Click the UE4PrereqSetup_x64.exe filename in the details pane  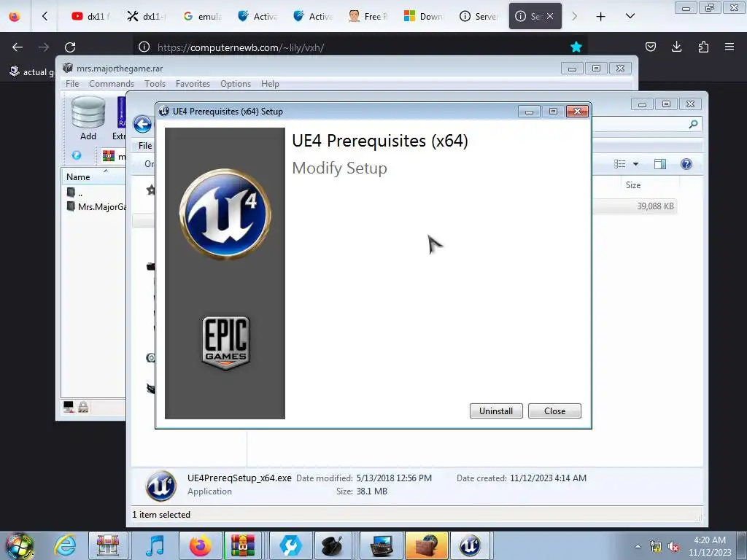239,478
